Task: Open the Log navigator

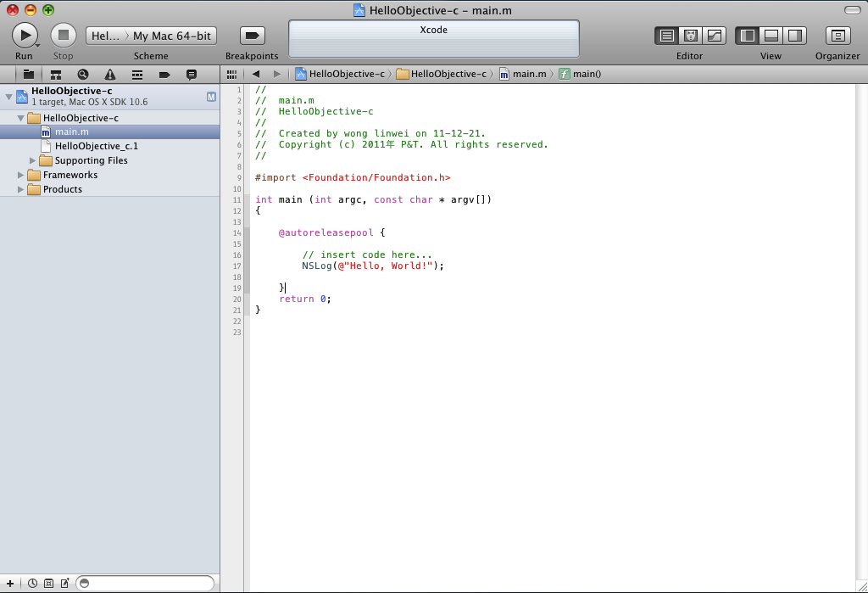Action: 192,75
